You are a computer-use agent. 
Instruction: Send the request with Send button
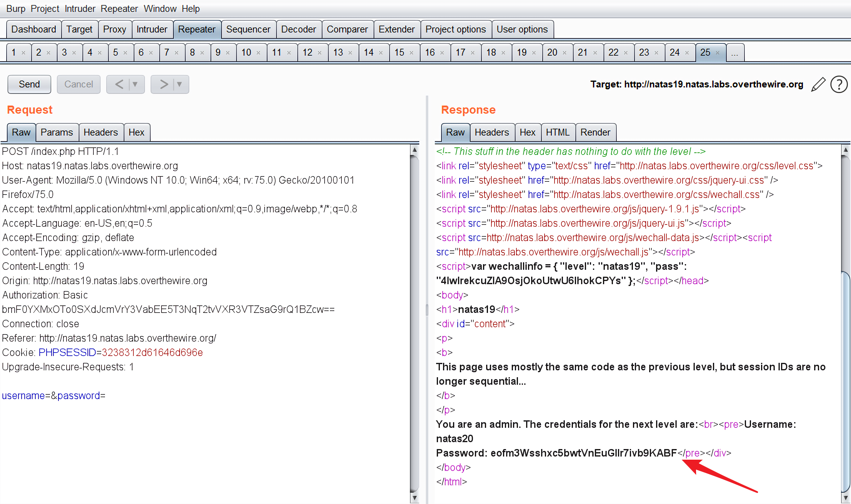[29, 84]
